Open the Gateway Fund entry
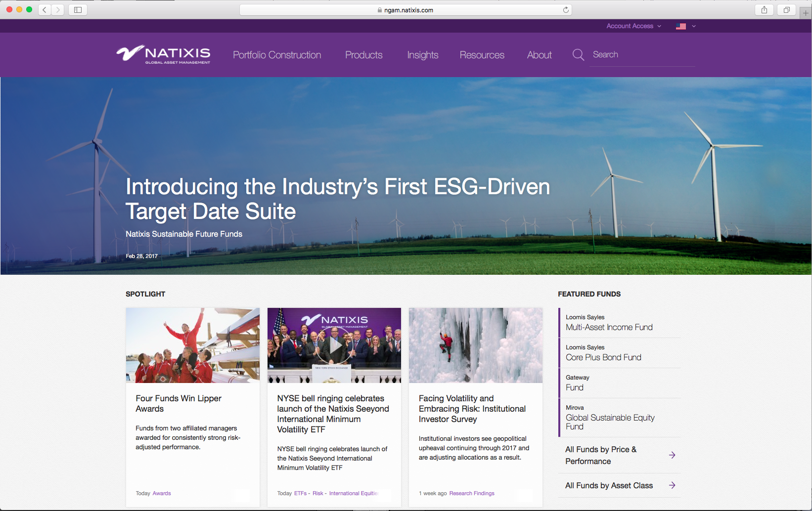Viewport: 812px width, 511px height. [x=620, y=383]
